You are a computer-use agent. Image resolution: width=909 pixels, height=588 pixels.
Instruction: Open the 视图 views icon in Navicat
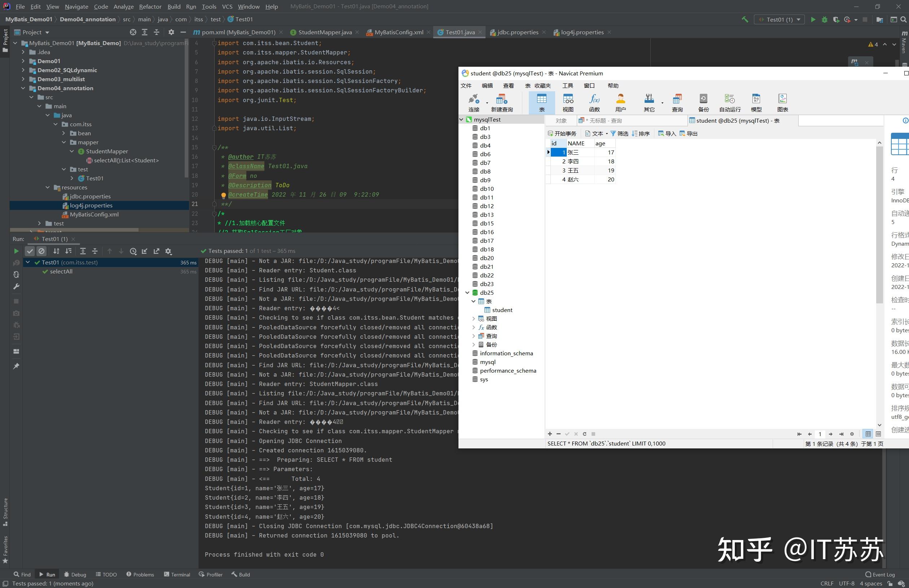pos(568,103)
